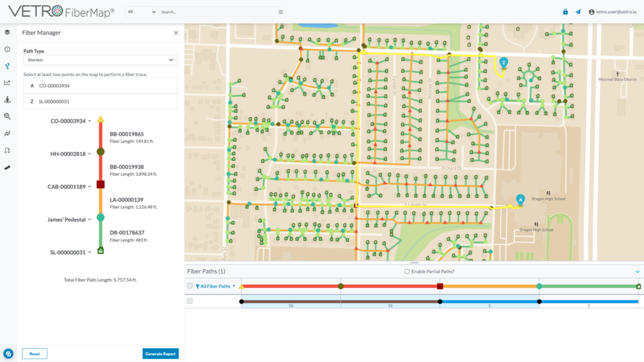Screen dimensions: 644x362
Task: Enable the Partial Paths checkbox
Action: 407,271
